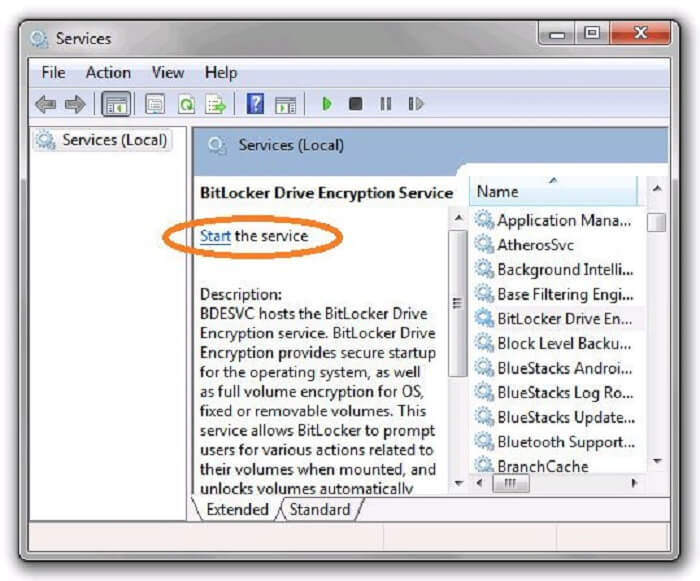Click the Export List toolbar icon
Viewport: 700px width, 581px height.
tap(216, 104)
